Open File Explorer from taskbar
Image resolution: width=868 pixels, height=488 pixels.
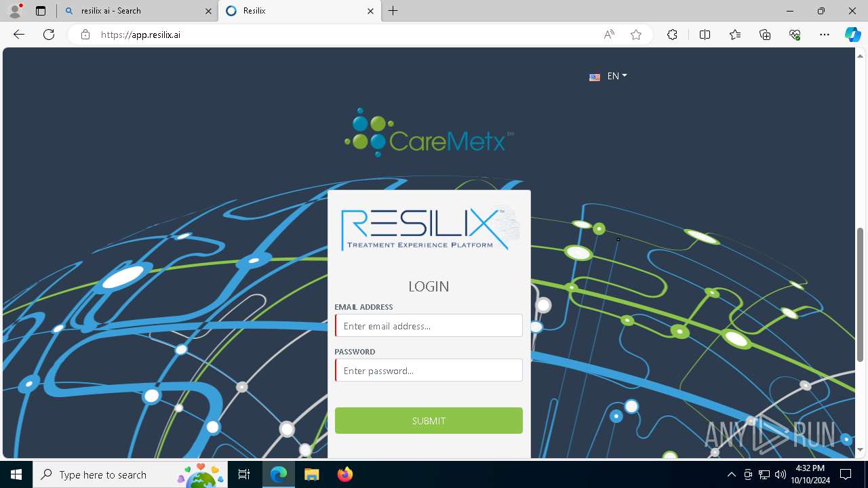click(311, 474)
